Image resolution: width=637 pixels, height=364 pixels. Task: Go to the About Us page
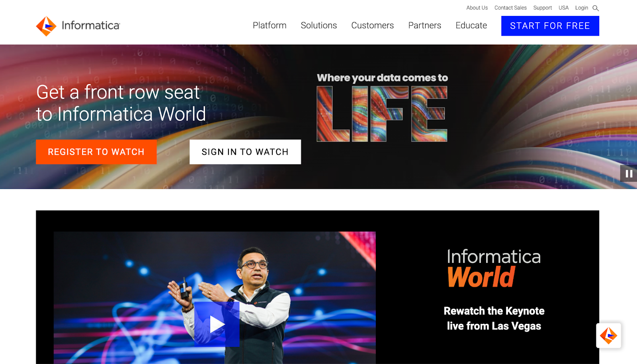477,8
